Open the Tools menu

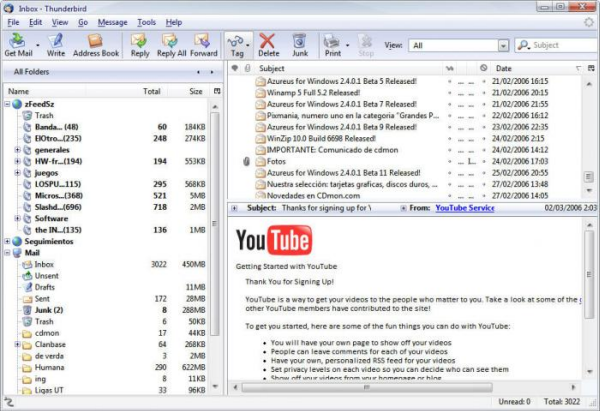pyautogui.click(x=146, y=21)
